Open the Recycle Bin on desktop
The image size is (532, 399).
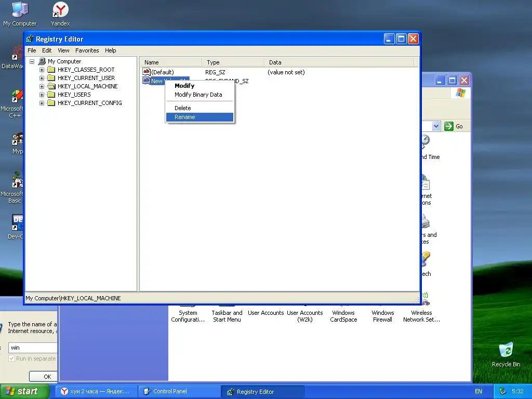pos(506,355)
